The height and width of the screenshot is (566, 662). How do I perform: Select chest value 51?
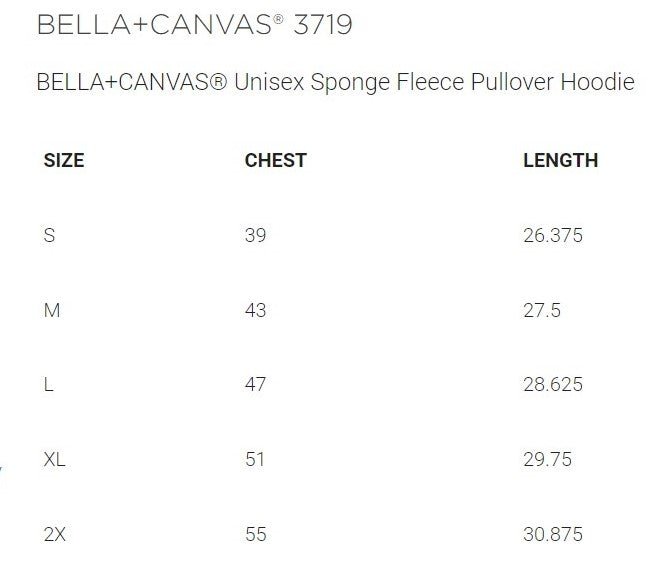(x=255, y=460)
